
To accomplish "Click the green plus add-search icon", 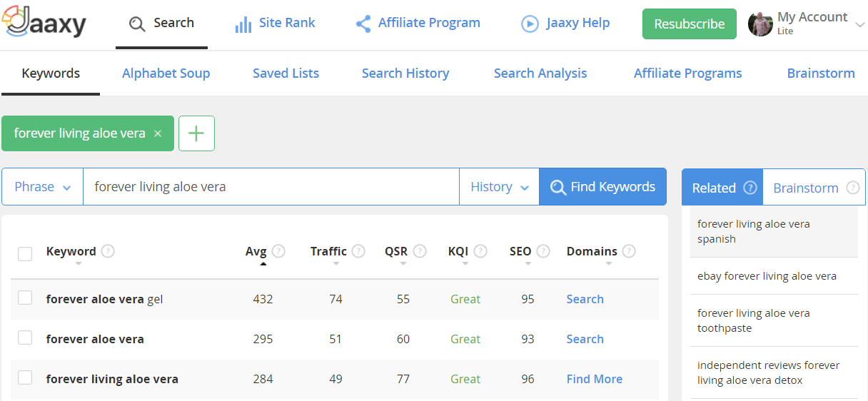I will (196, 133).
